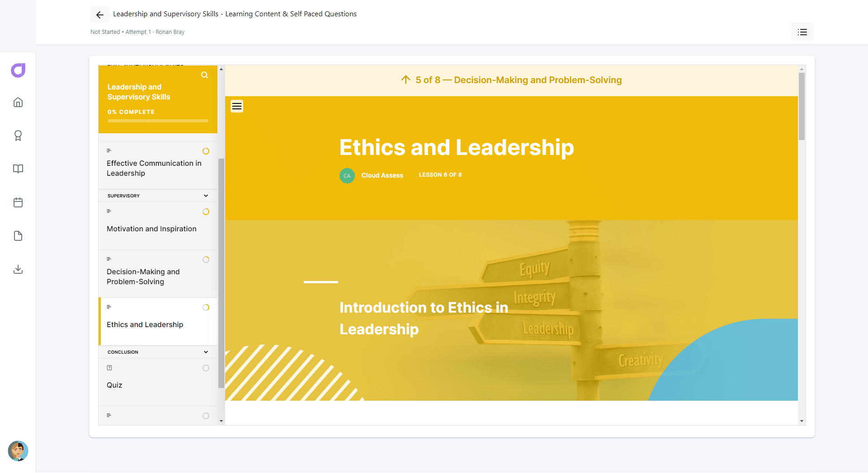Click content scrollbar up arrow
The image size is (868, 473).
(802, 69)
